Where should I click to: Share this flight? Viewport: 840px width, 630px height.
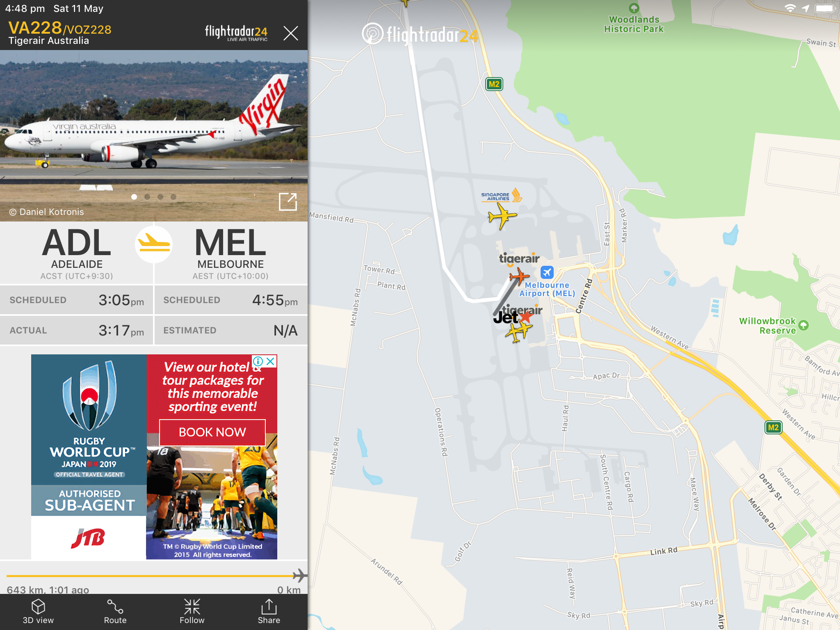coord(269,612)
